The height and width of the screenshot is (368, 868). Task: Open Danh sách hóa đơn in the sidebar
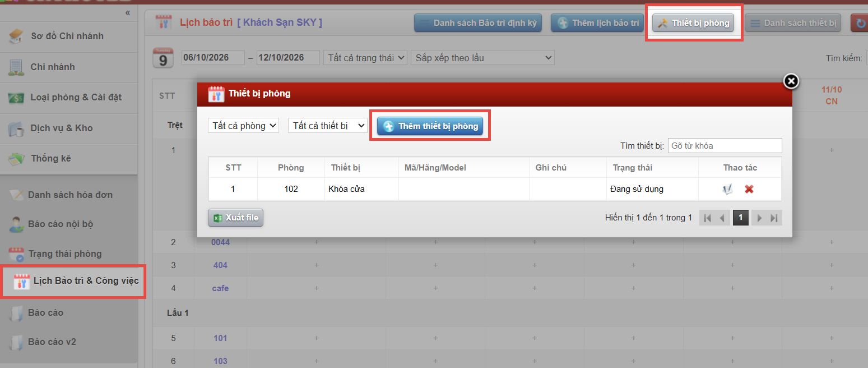[70, 195]
